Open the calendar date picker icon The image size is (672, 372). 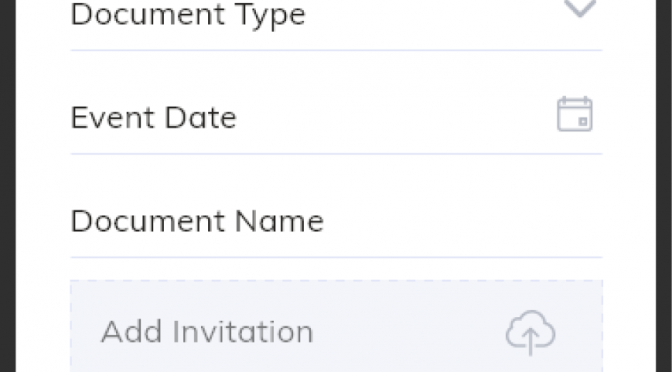pyautogui.click(x=575, y=114)
